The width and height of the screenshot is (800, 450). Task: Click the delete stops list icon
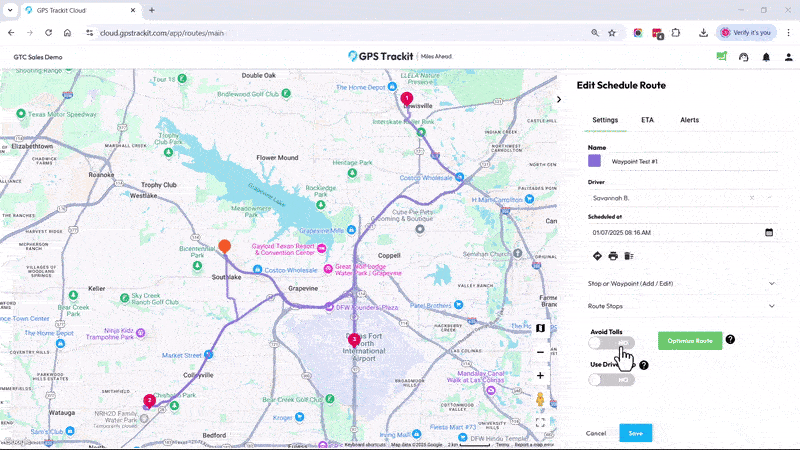629,256
